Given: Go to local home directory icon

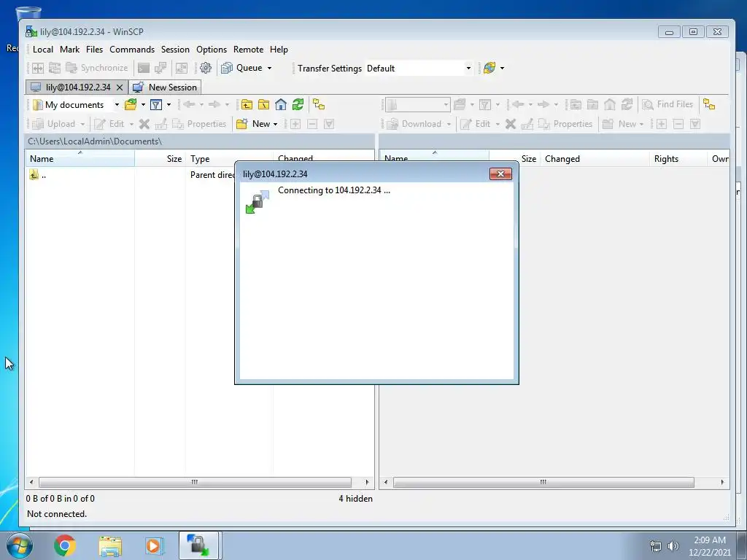Looking at the screenshot, I should (x=281, y=105).
